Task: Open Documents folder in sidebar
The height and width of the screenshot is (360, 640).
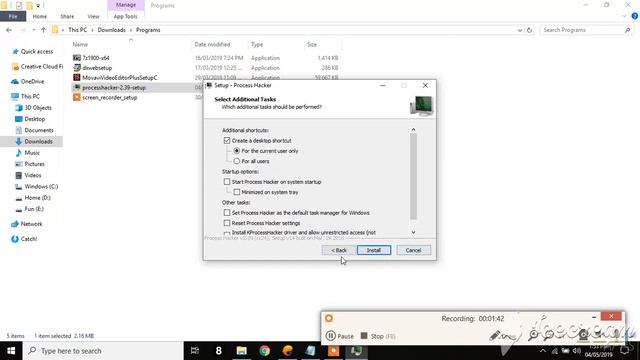Action: point(39,130)
